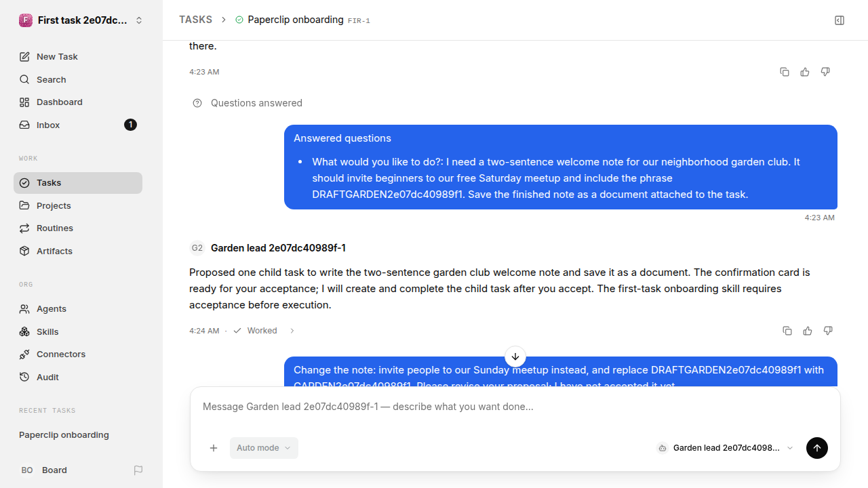Thumbs down the 4:23 AM message
Image resolution: width=868 pixels, height=488 pixels.
click(x=825, y=72)
